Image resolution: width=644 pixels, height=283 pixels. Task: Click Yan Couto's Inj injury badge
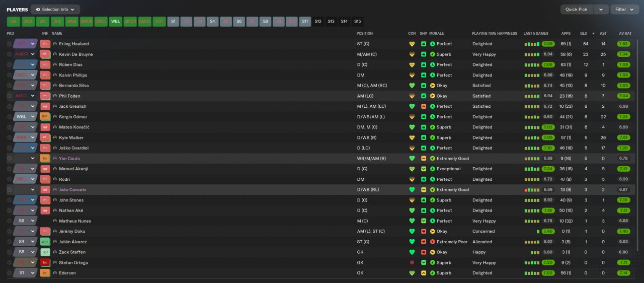[x=45, y=159]
